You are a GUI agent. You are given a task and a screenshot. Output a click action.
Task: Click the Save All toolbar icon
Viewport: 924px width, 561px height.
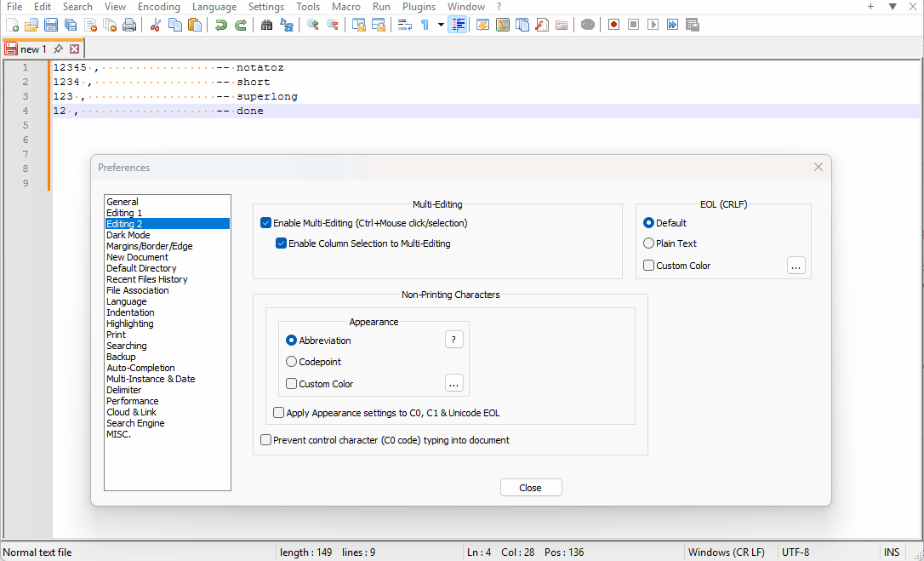[71, 25]
